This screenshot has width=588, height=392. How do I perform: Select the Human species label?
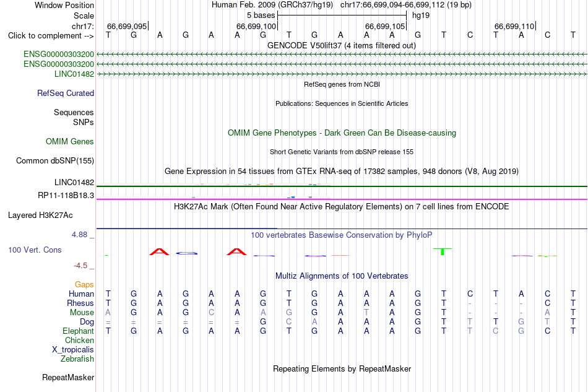coord(81,294)
